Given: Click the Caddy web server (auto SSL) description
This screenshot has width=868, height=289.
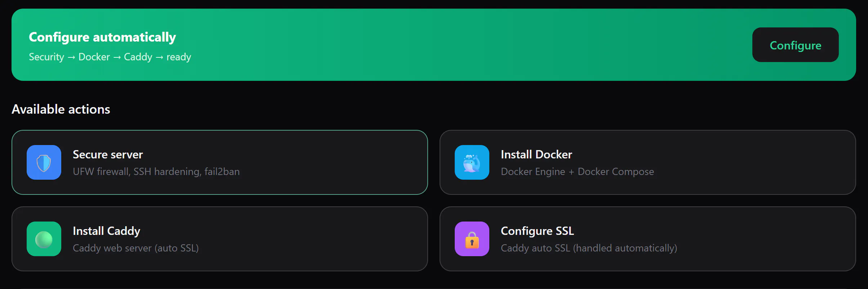Looking at the screenshot, I should (135, 248).
